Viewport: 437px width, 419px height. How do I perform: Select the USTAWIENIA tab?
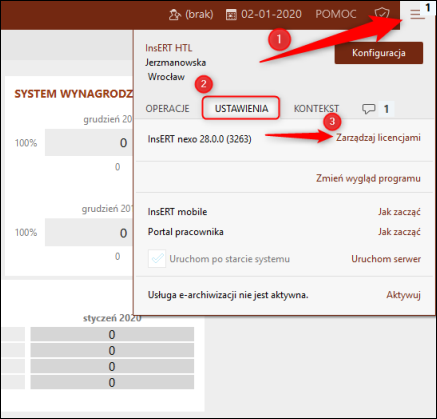coord(241,108)
